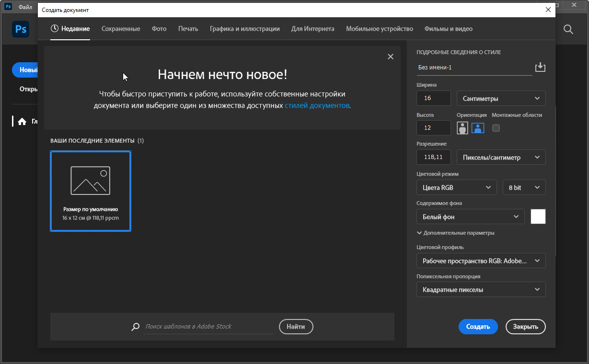Click the Photoshop home logo icon
The height and width of the screenshot is (364, 589).
click(x=21, y=29)
